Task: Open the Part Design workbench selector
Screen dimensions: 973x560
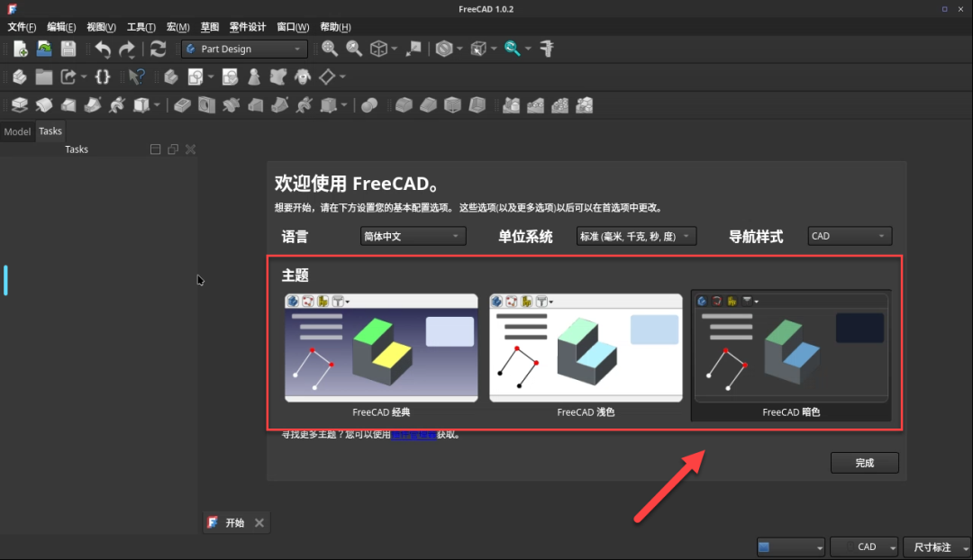Action: tap(243, 48)
